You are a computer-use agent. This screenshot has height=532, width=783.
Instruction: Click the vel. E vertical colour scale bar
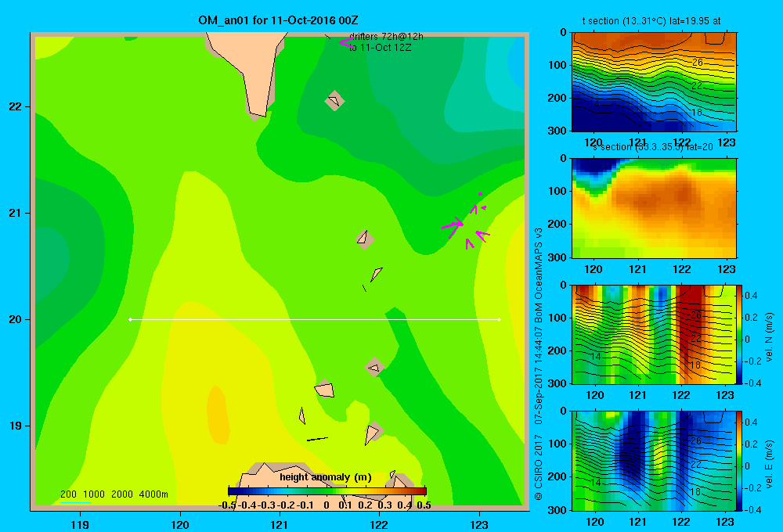740,461
